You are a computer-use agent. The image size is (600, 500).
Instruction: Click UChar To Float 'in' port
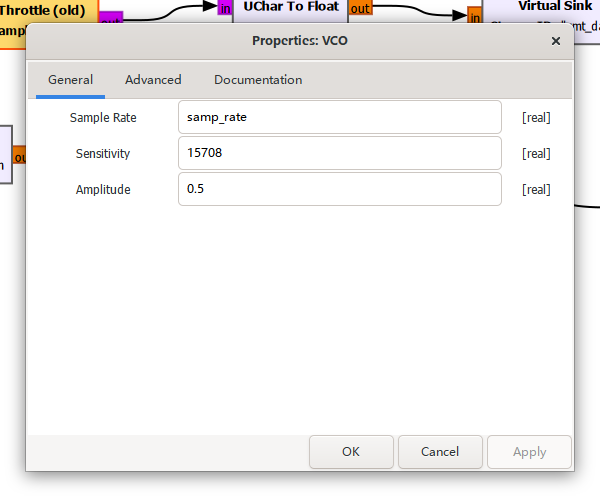coord(225,8)
